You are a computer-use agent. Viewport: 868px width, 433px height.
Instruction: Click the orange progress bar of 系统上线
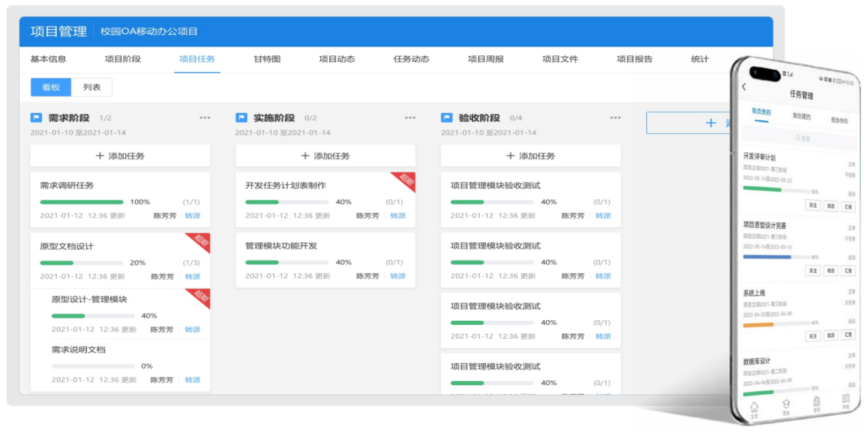[776, 325]
